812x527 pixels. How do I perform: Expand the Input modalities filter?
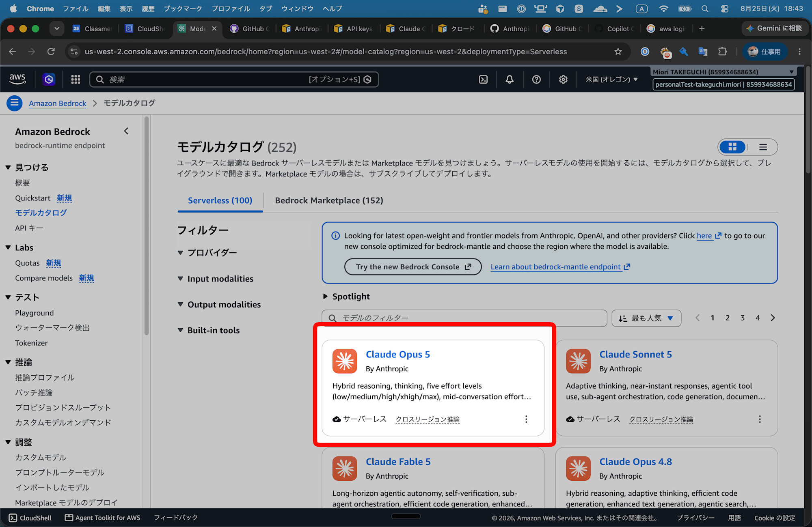click(x=216, y=279)
